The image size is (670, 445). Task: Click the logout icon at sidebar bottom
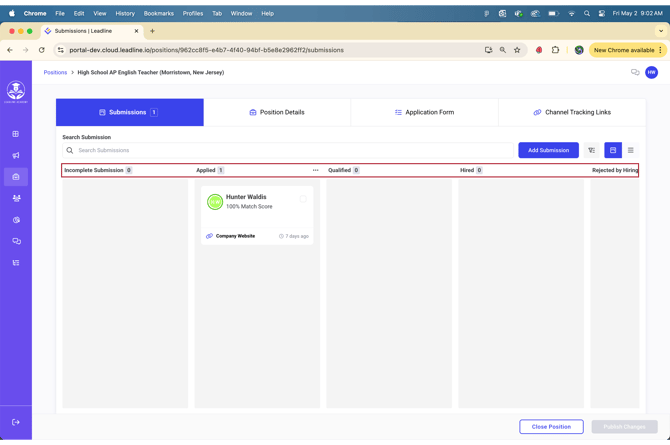(16, 422)
